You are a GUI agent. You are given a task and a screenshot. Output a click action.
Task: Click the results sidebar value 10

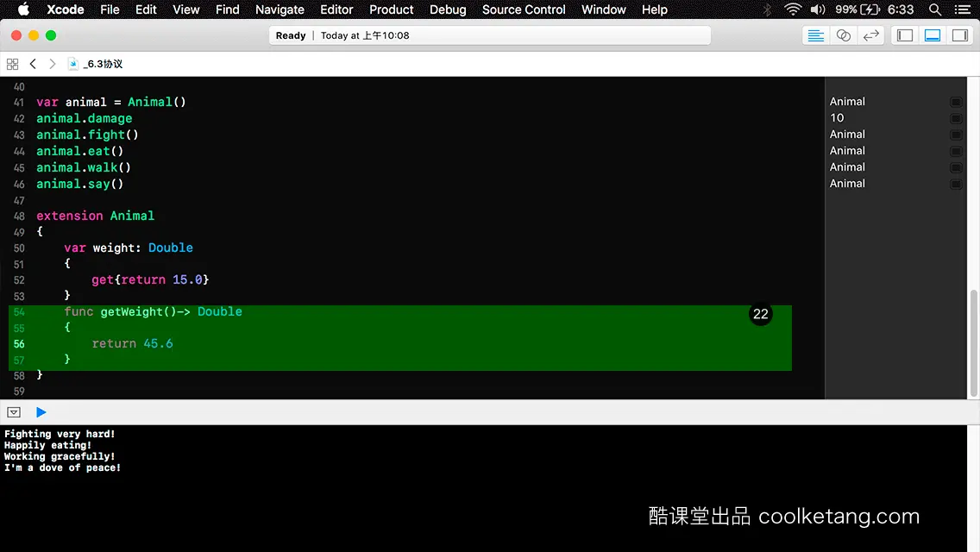click(x=837, y=117)
